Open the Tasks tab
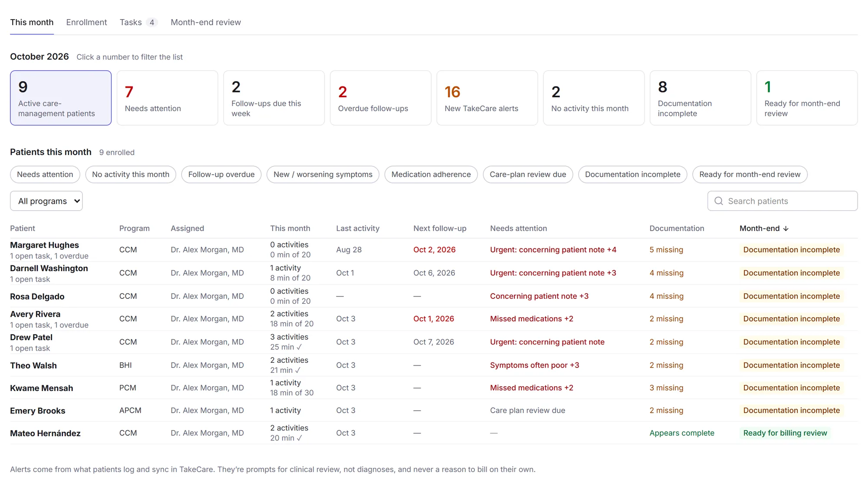The height and width of the screenshot is (477, 868). coord(138,22)
